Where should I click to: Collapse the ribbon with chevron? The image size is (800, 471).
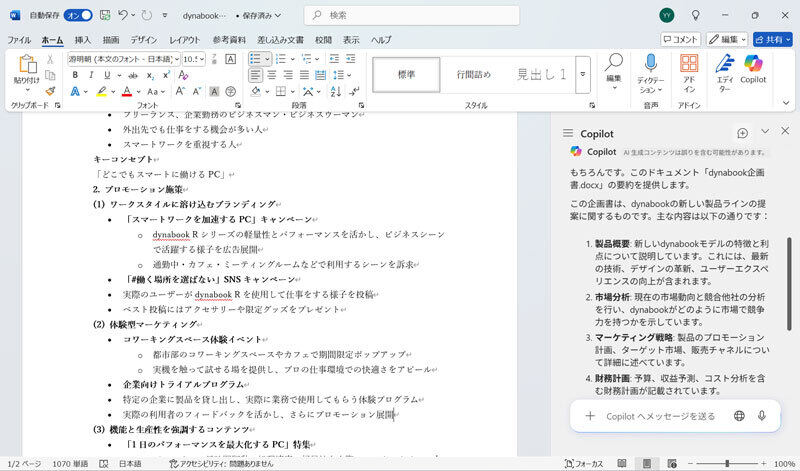786,103
